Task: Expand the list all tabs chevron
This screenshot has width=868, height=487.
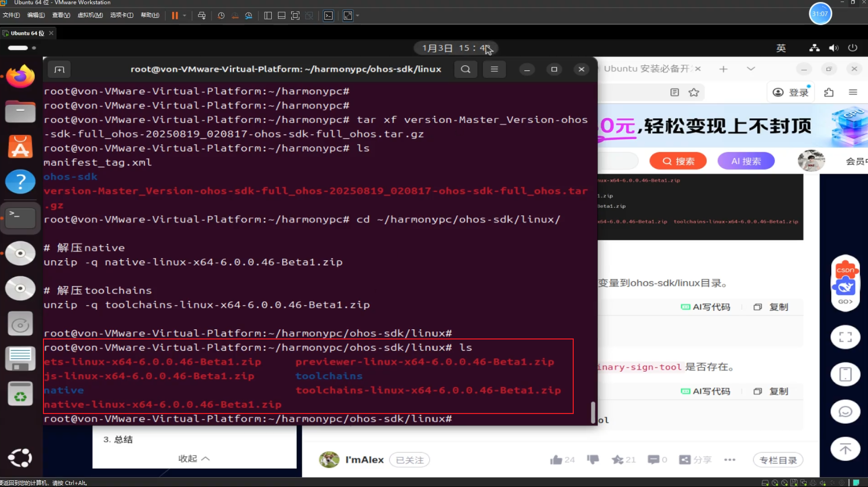Action: click(x=750, y=68)
